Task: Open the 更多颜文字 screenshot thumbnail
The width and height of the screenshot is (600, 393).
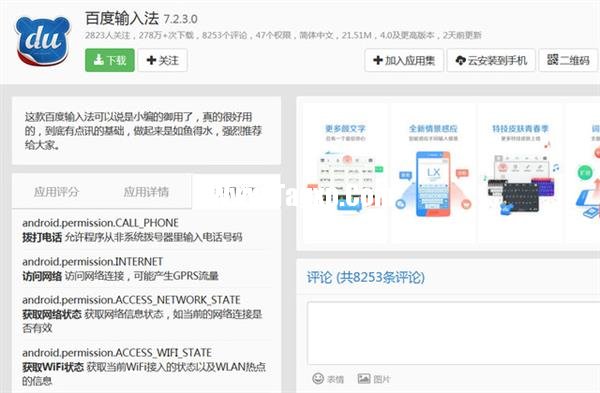Action: click(x=346, y=173)
